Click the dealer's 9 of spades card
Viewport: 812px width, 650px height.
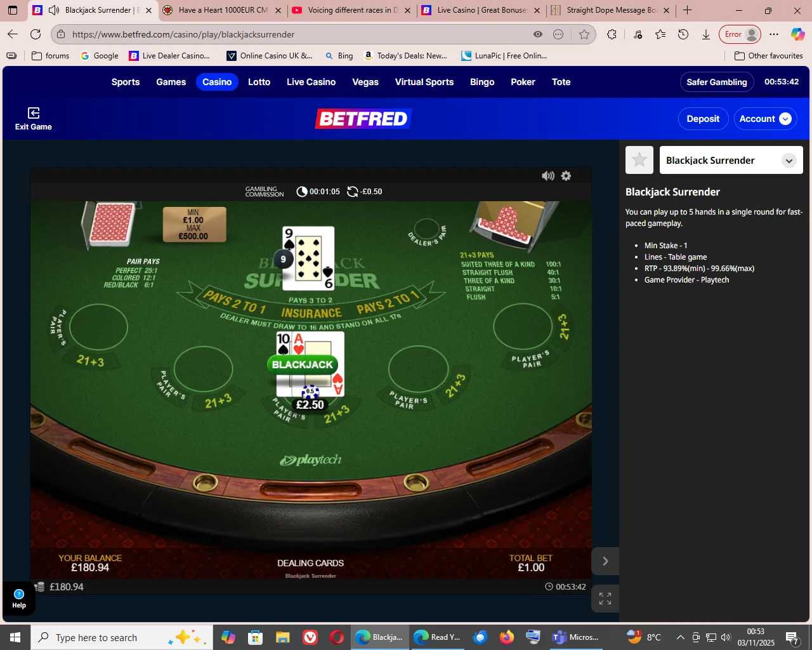[x=308, y=258]
